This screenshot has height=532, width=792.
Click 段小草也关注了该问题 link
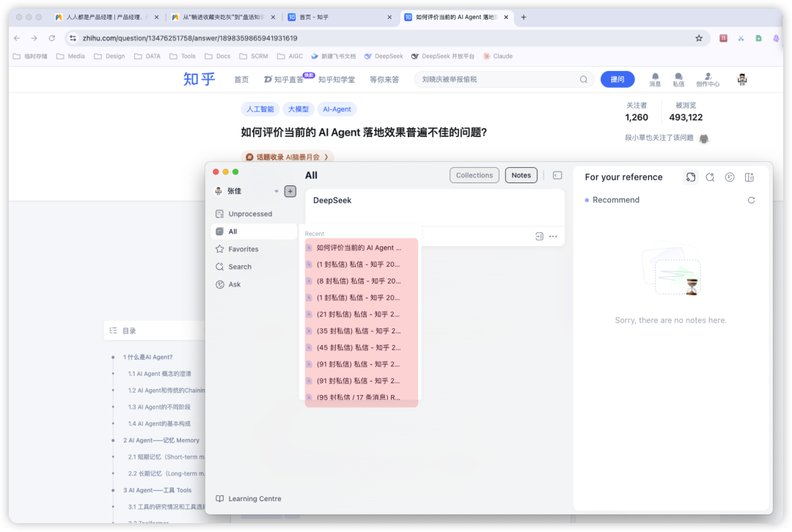[659, 138]
